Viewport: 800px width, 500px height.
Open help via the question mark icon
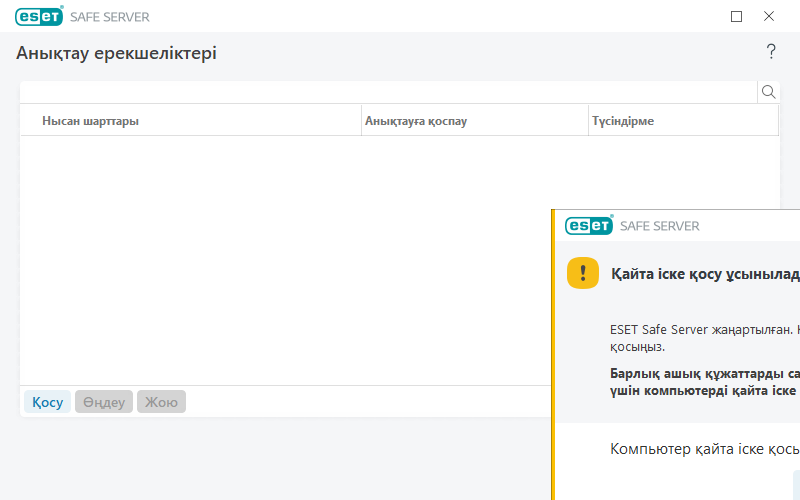point(771,52)
